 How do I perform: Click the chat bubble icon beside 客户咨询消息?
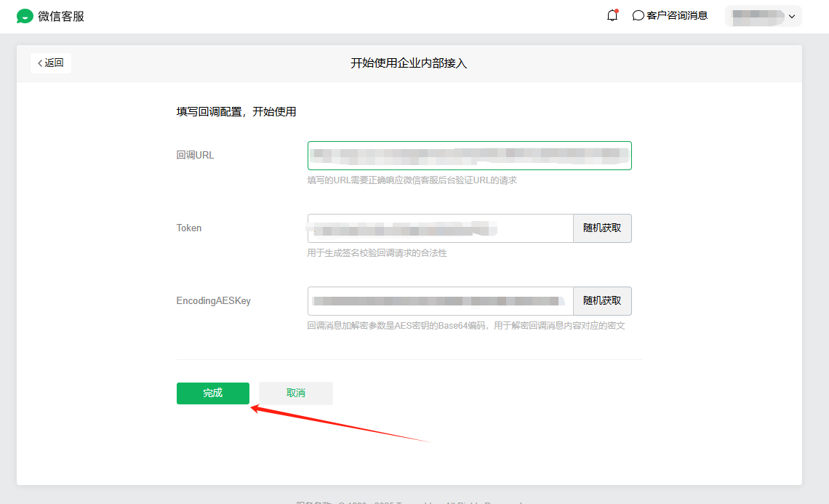point(638,15)
